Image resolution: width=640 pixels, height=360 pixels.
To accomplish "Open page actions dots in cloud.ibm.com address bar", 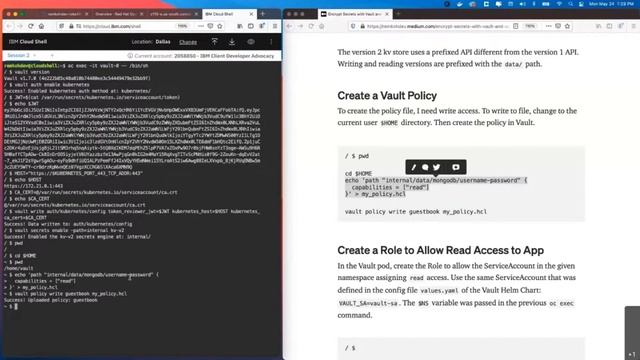I will click(200, 26).
